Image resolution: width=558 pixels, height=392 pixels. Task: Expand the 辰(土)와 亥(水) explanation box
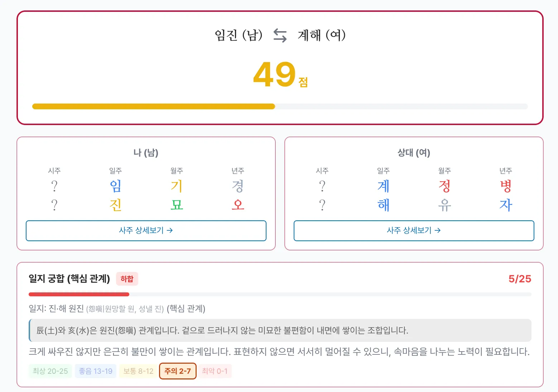coord(279,331)
